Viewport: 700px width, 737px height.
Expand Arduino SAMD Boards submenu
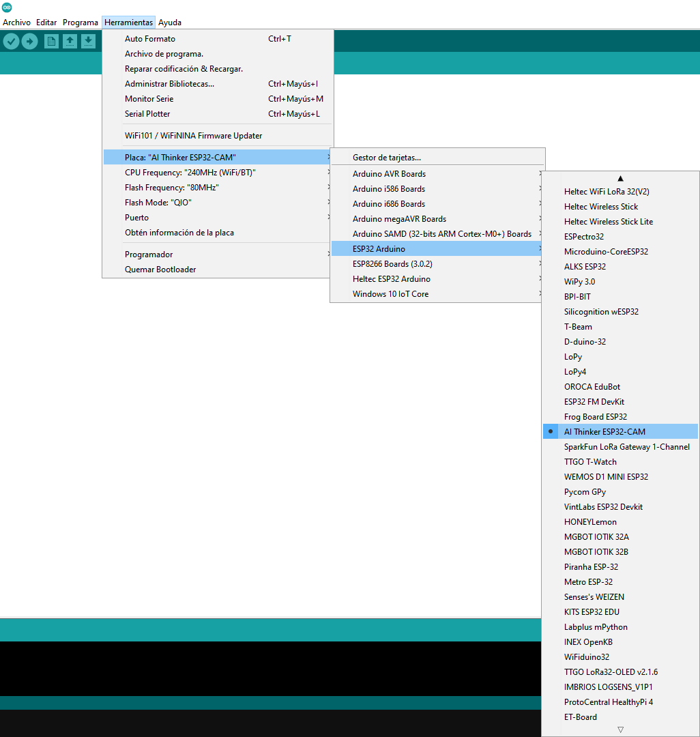(437, 233)
